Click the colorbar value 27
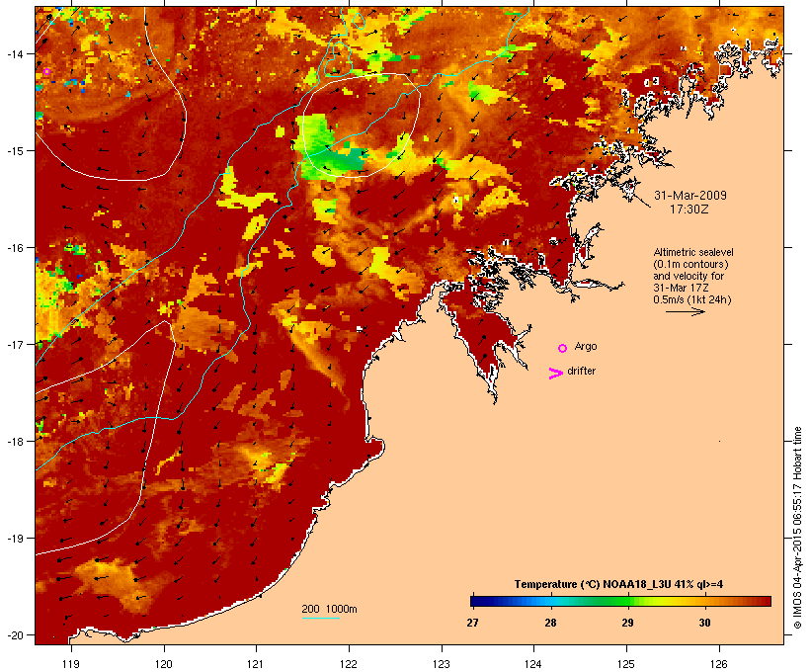 point(472,623)
